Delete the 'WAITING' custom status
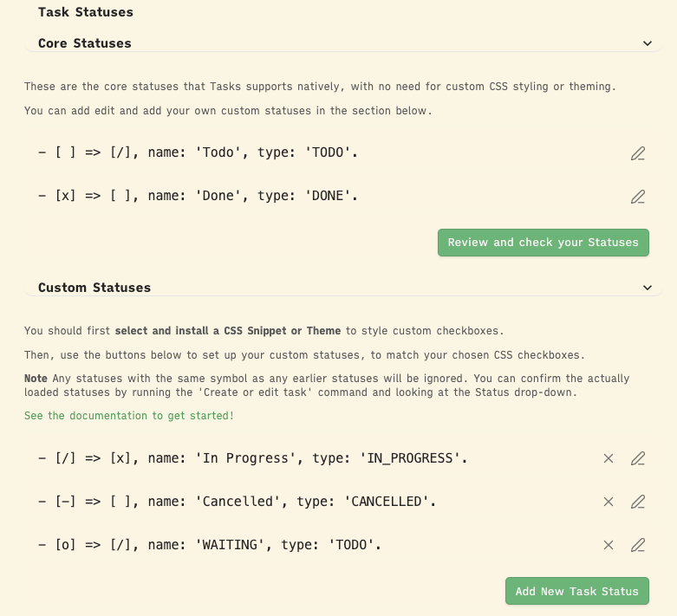Screen dimensions: 677x616 [609, 545]
